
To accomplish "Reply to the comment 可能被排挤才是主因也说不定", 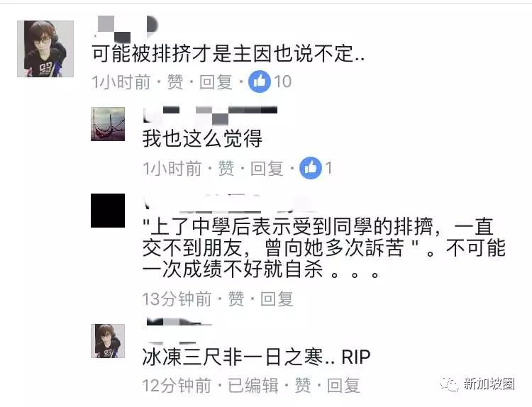I will click(x=216, y=82).
